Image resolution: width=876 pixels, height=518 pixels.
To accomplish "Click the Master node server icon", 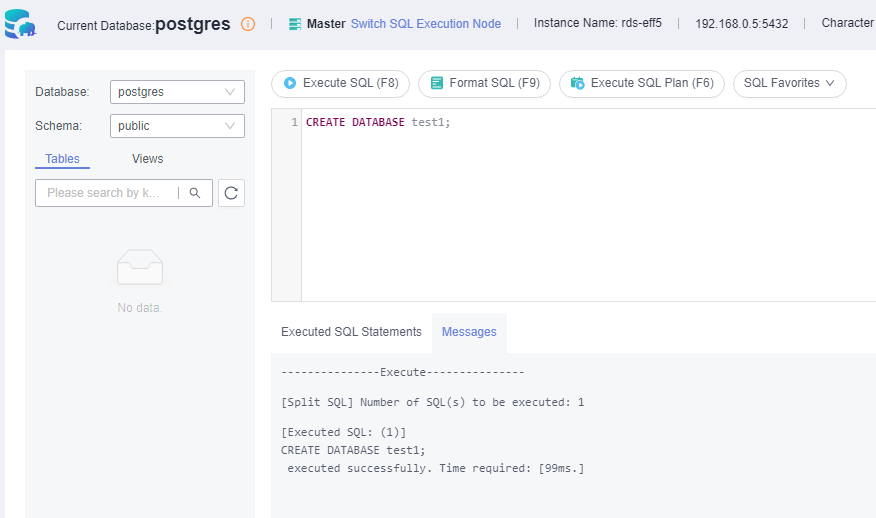I will click(x=295, y=24).
